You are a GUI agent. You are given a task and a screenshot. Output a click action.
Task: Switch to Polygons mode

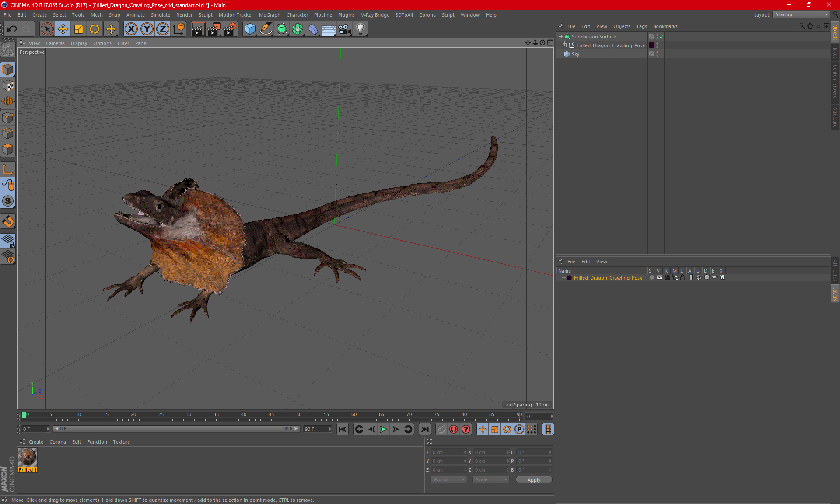pyautogui.click(x=8, y=149)
